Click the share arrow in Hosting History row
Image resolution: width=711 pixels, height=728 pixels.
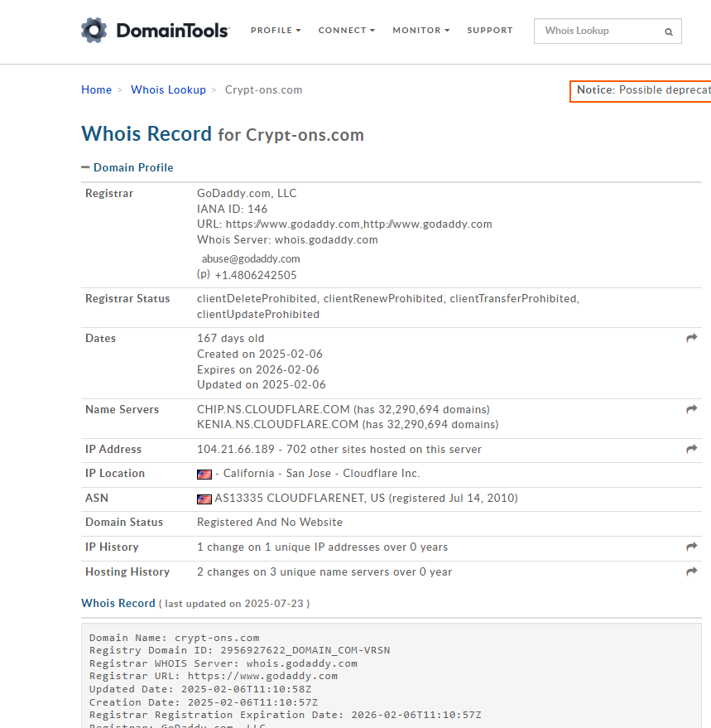pos(691,571)
